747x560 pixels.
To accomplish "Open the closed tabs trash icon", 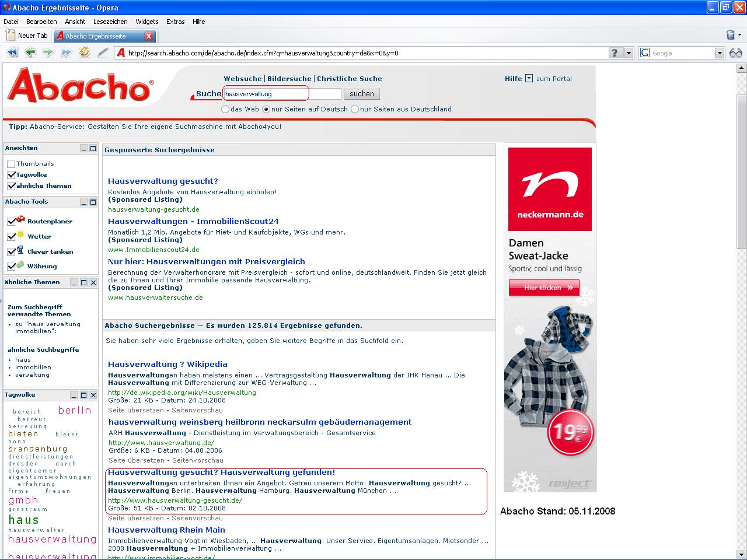I will pyautogui.click(x=730, y=36).
